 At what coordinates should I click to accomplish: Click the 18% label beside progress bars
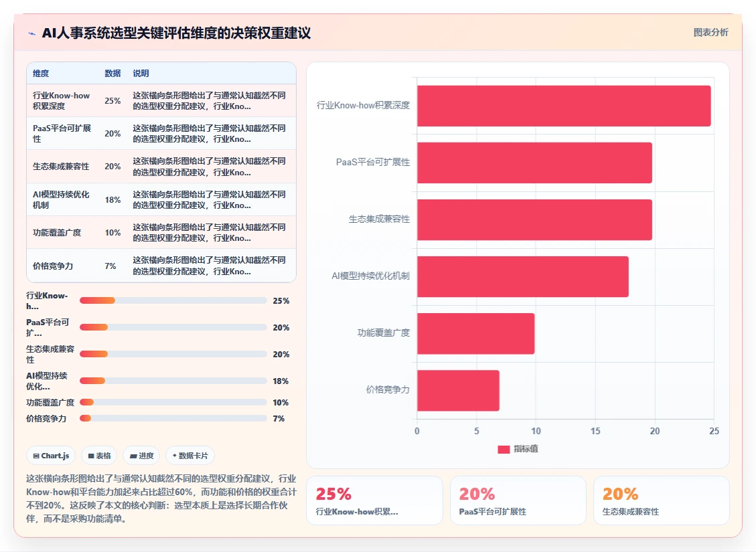point(281,381)
